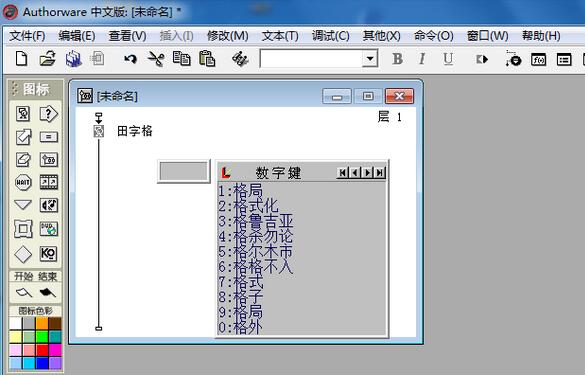Open the Control Panel toolbar icon

[513, 59]
